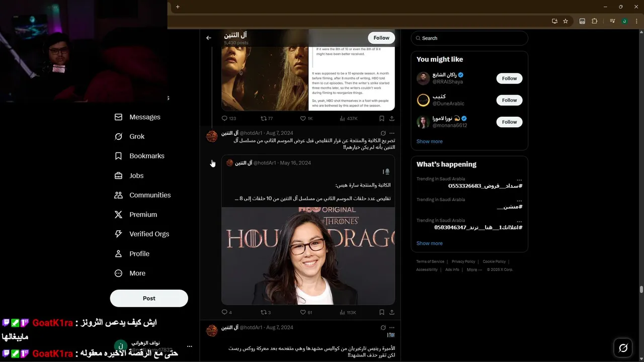Repost the tweet with 77 reposts
The height and width of the screenshot is (362, 644).
coord(267,119)
